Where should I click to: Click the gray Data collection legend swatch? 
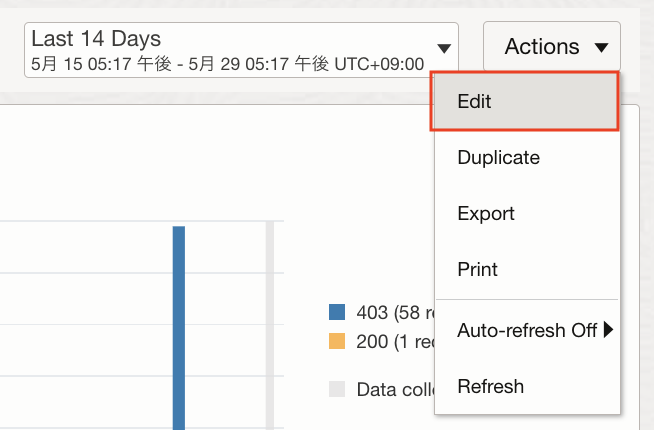[336, 388]
